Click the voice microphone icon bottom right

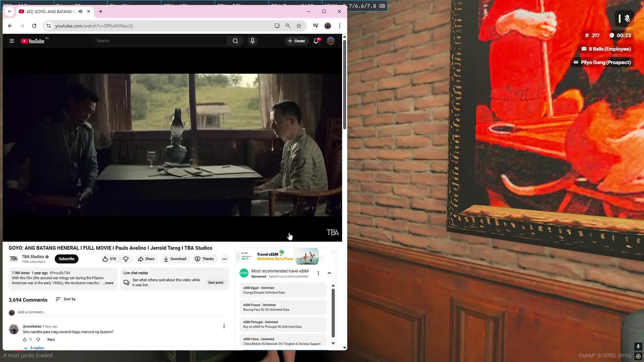(638, 346)
